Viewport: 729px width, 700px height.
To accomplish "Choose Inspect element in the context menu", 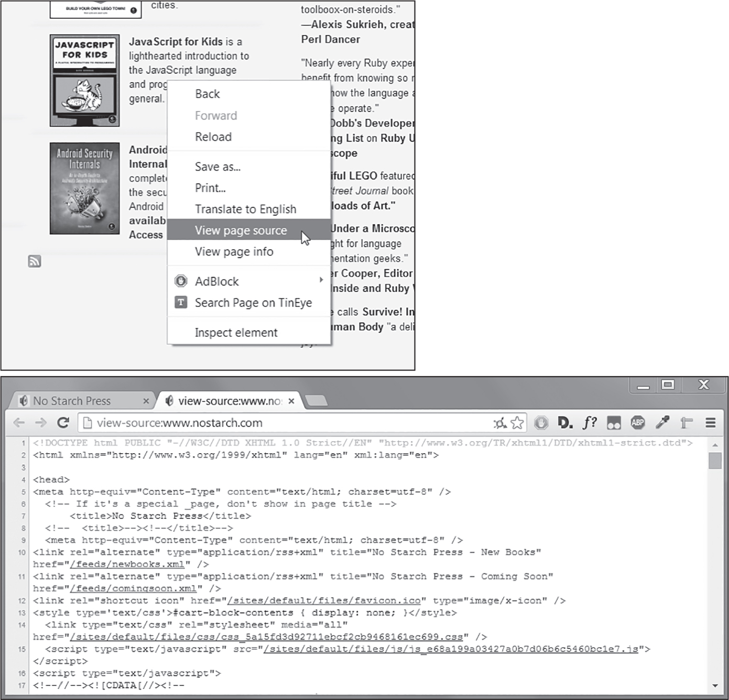I will click(x=236, y=333).
